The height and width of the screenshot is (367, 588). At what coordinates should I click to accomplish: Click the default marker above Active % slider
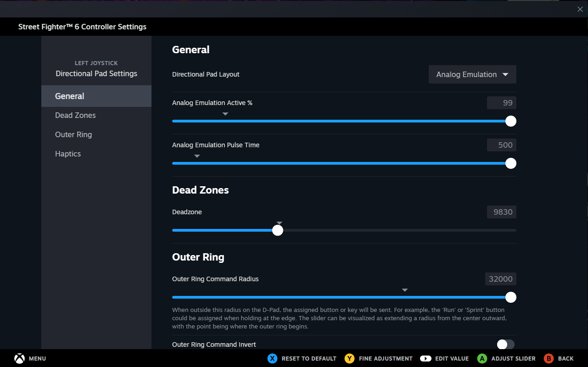click(x=225, y=114)
